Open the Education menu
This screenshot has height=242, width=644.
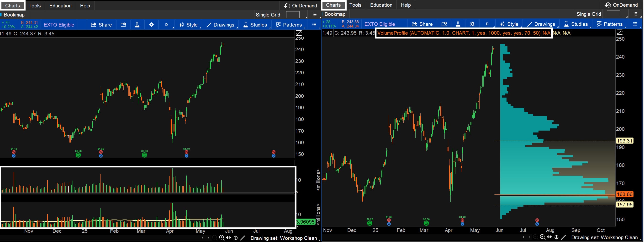60,5
